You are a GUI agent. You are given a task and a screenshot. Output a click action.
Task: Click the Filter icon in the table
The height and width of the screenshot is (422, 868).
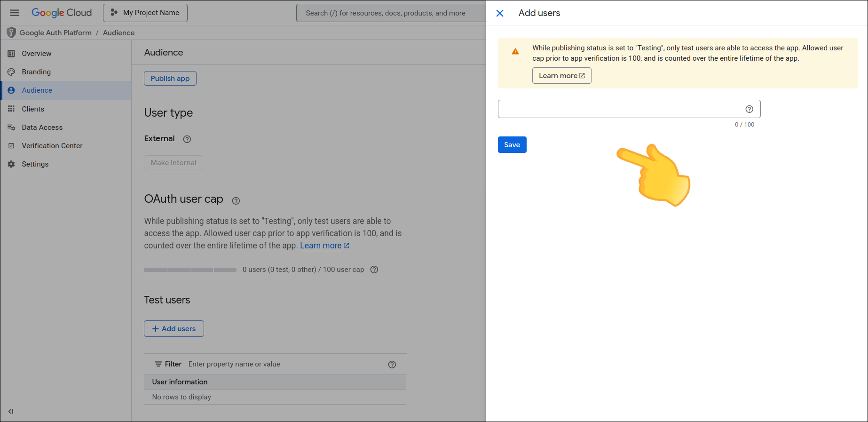[x=158, y=364]
